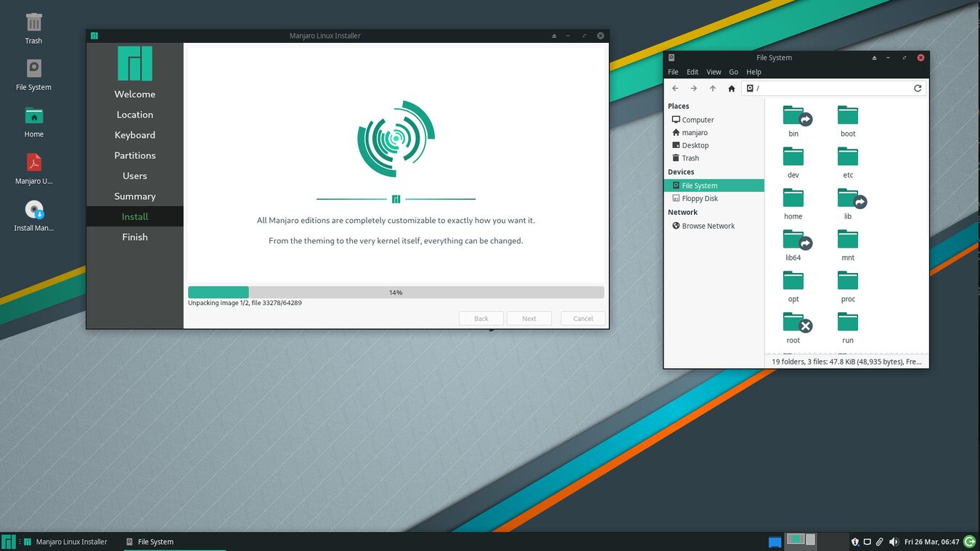Image resolution: width=980 pixels, height=551 pixels.
Task: Click the Next button in installer
Action: click(x=529, y=318)
